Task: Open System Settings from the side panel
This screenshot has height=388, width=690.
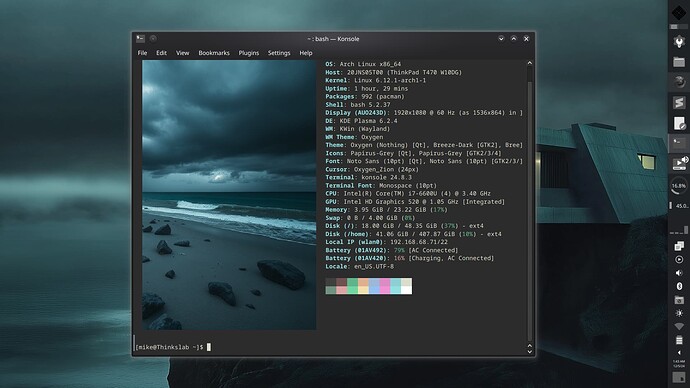Action: (679, 42)
